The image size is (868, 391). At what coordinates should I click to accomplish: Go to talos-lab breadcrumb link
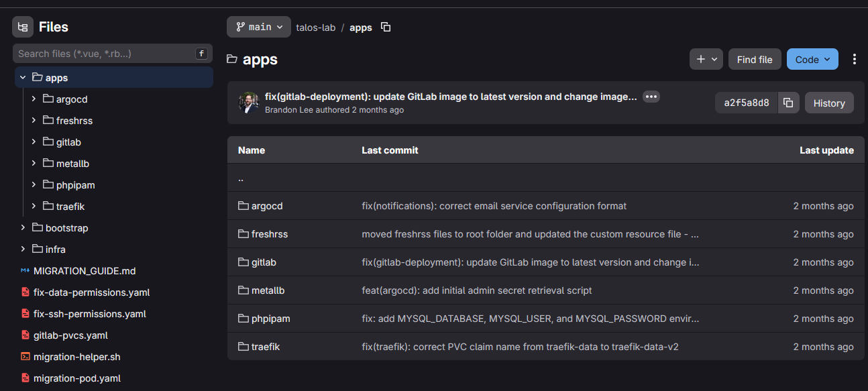pyautogui.click(x=316, y=27)
